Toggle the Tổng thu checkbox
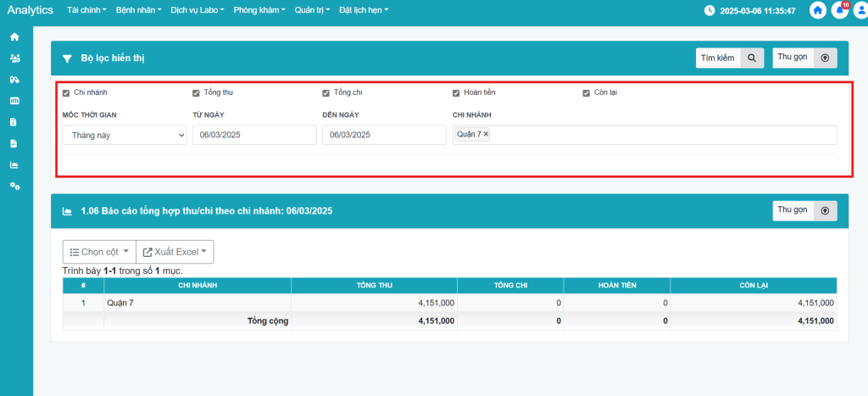Viewport: 868px width, 396px height. coord(196,92)
